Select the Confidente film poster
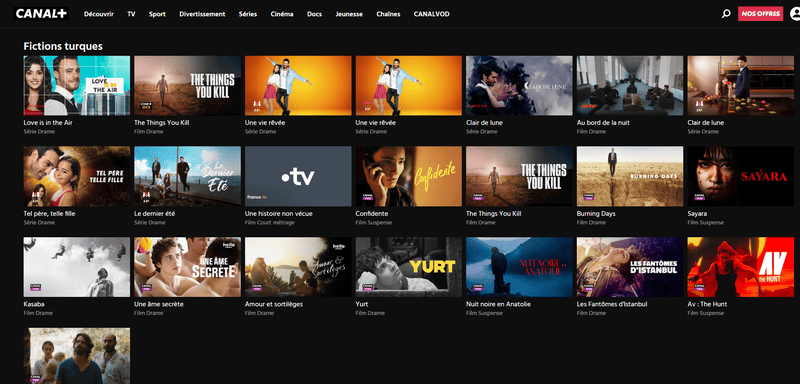The image size is (800, 384). 409,176
